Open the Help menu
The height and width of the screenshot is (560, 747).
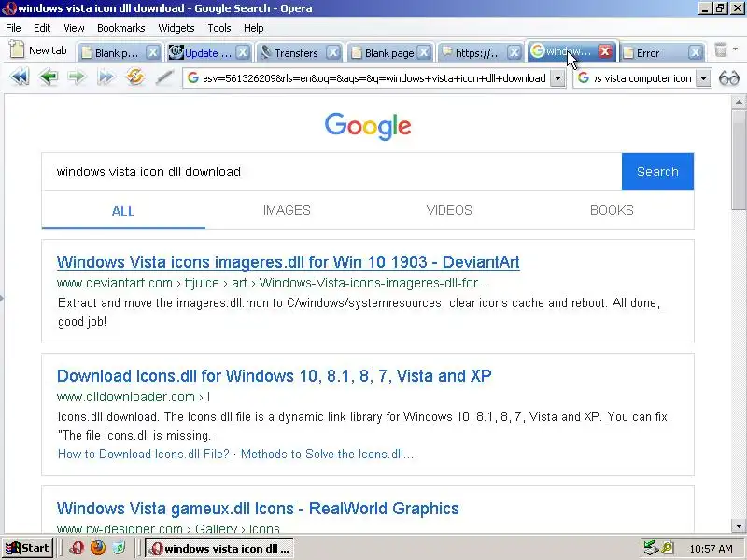point(253,28)
